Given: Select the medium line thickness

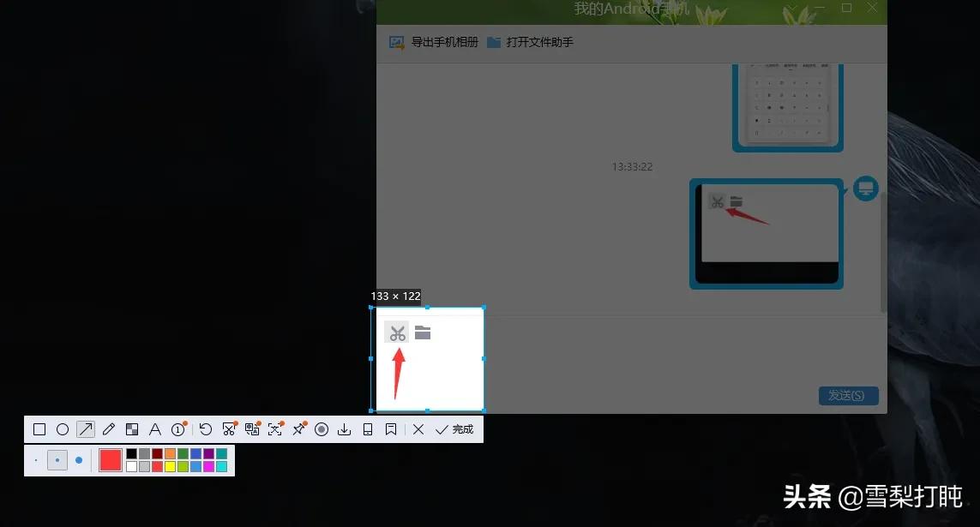Looking at the screenshot, I should (57, 460).
